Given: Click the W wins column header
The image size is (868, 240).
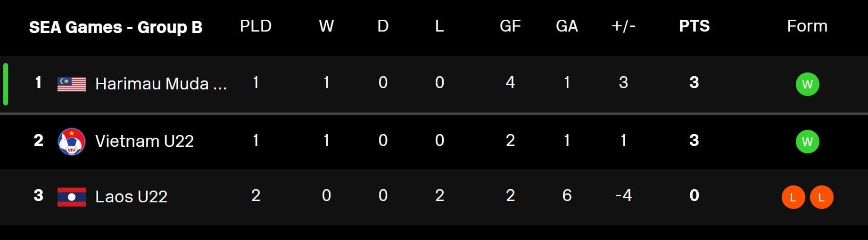Looking at the screenshot, I should pyautogui.click(x=326, y=26).
